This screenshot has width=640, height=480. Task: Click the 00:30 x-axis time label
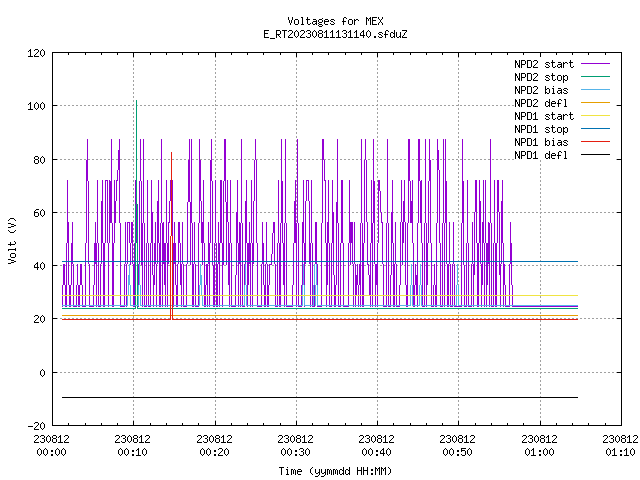tap(296, 452)
